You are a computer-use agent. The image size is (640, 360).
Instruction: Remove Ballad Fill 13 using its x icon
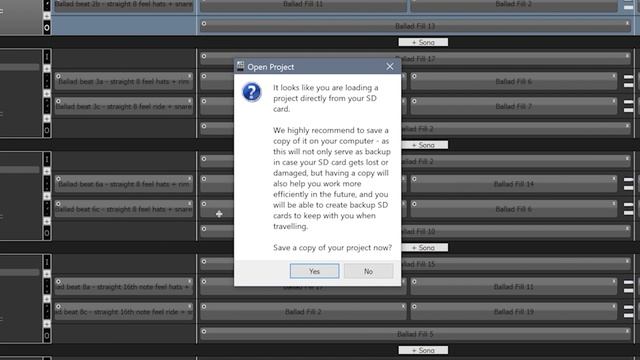click(627, 23)
